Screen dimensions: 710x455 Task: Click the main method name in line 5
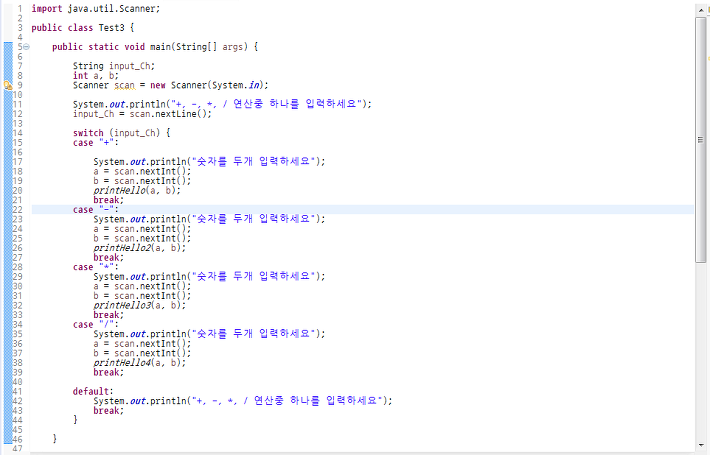point(160,47)
